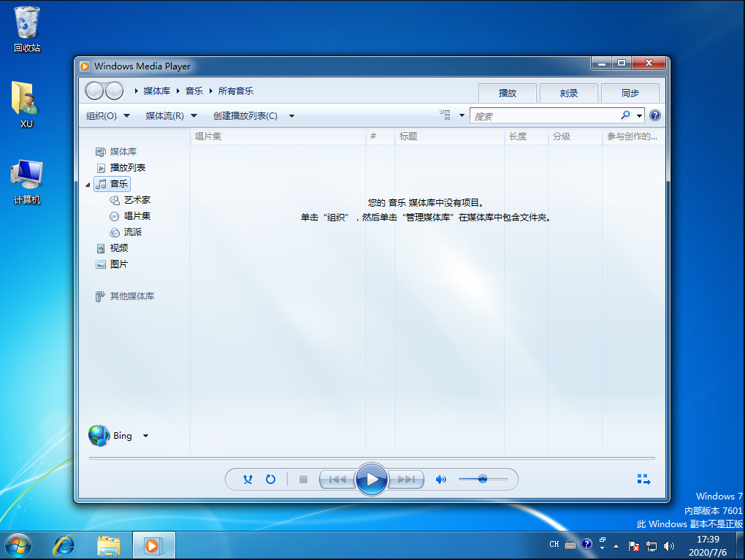Toggle shuffle playback on

point(248,479)
